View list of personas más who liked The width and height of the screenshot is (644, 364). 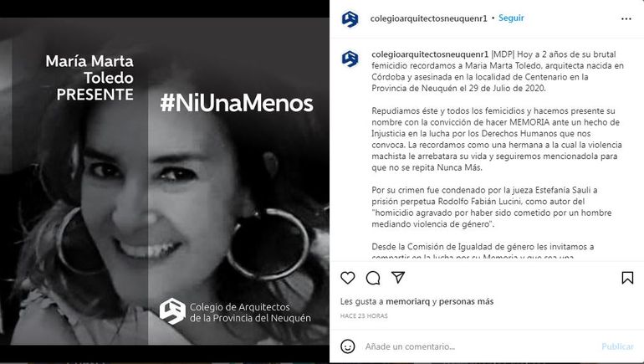click(x=466, y=301)
